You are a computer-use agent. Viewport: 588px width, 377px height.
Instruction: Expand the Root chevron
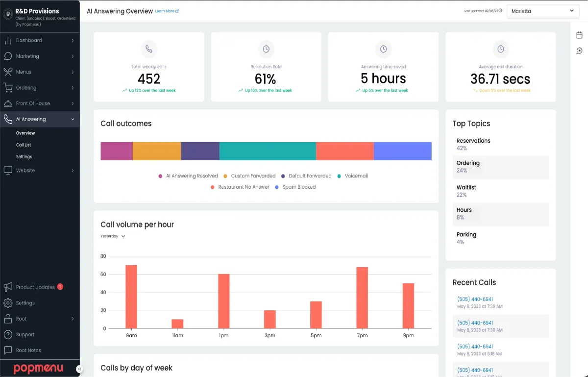point(73,319)
